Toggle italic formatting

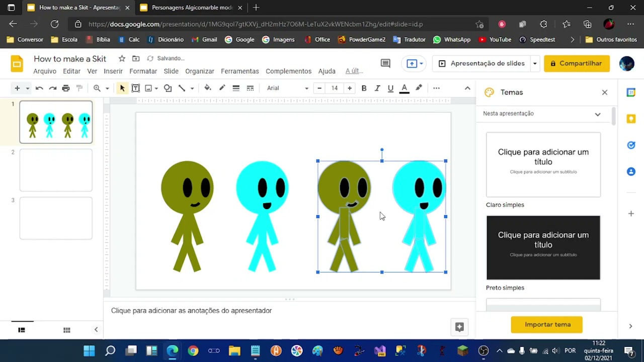(377, 88)
